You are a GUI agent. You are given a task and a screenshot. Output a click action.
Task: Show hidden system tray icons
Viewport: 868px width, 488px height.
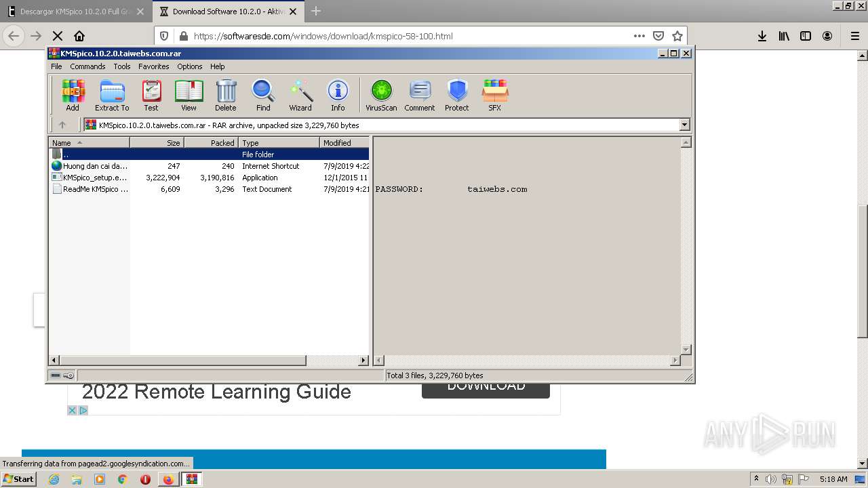coord(756,479)
